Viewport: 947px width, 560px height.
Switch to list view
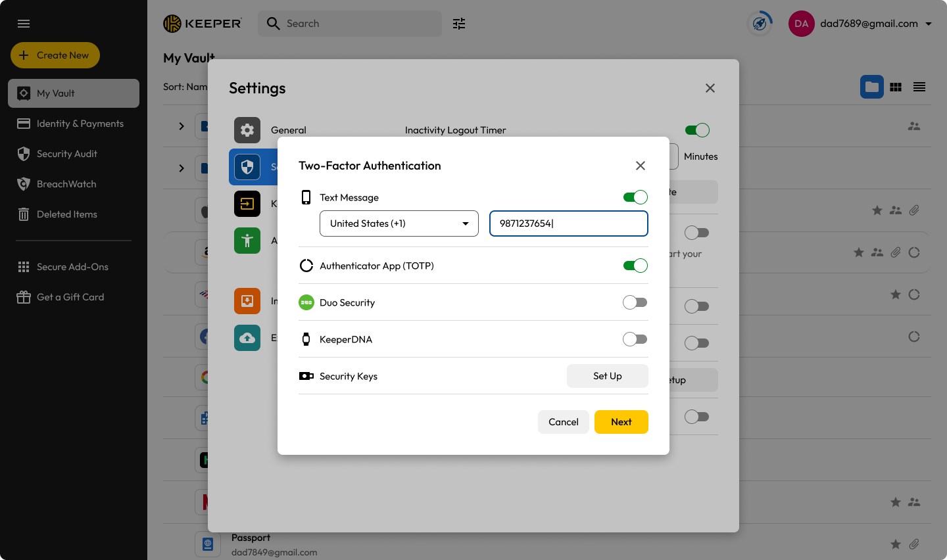pos(919,86)
